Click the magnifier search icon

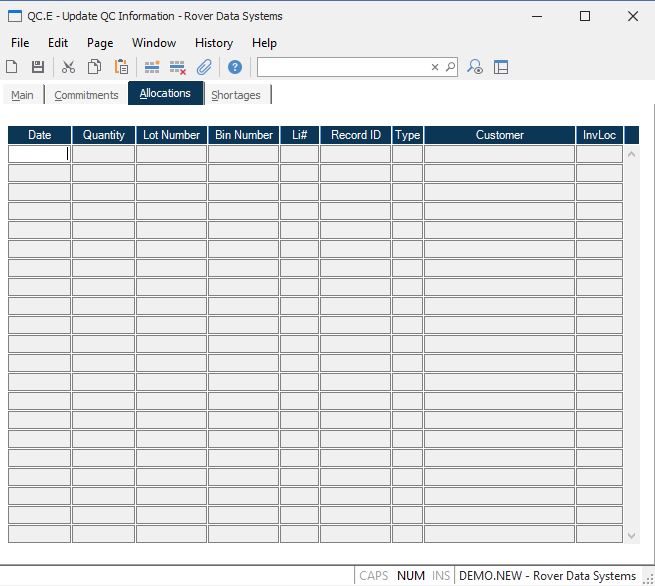[x=450, y=67]
